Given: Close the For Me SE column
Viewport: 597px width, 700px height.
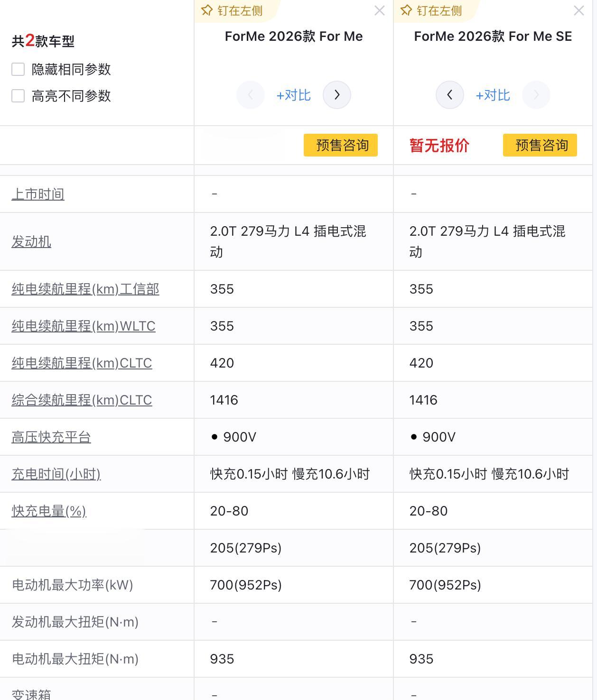Looking at the screenshot, I should (x=579, y=10).
